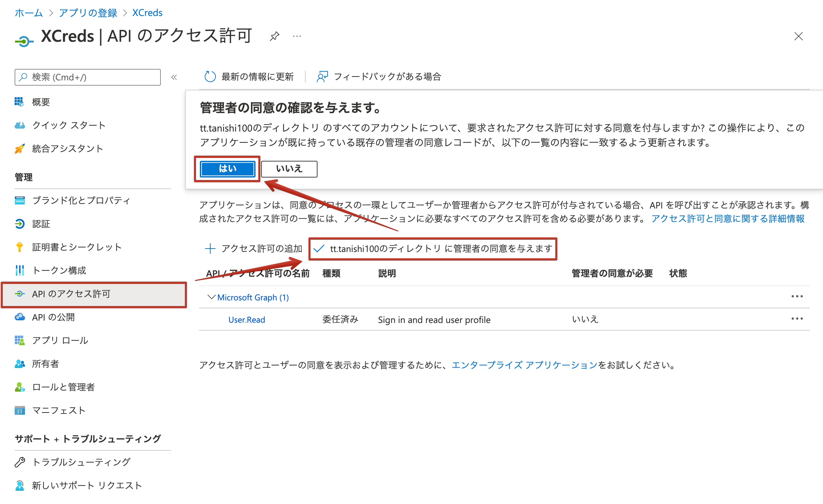Click the XCreds breadcrumb

pos(147,13)
